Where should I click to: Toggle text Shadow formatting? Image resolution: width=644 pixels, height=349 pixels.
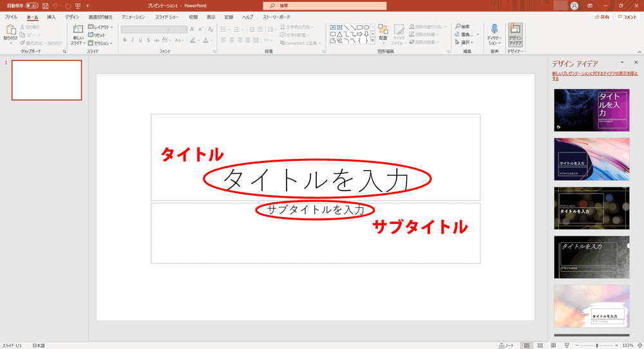click(148, 40)
